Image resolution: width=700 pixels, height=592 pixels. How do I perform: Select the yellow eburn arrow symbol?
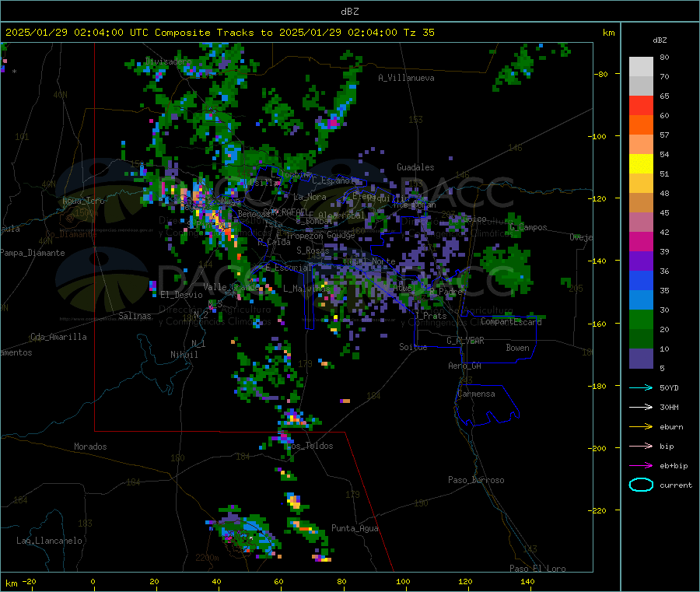641,427
